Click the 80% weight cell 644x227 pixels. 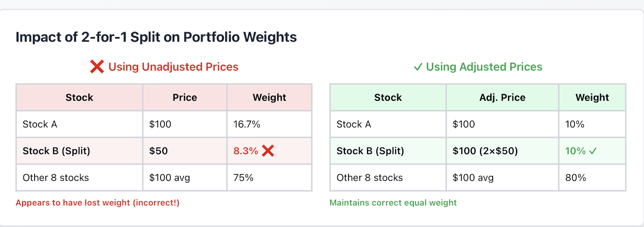click(x=592, y=177)
